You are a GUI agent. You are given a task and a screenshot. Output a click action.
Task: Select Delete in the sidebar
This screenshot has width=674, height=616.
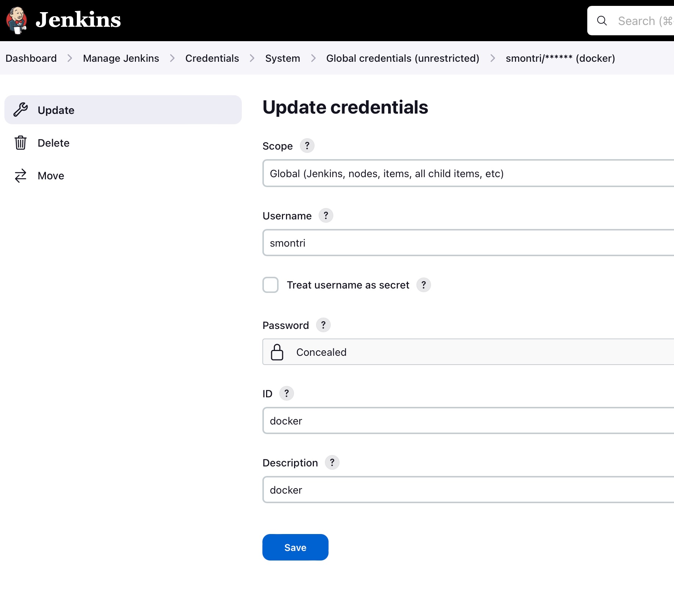tap(123, 143)
